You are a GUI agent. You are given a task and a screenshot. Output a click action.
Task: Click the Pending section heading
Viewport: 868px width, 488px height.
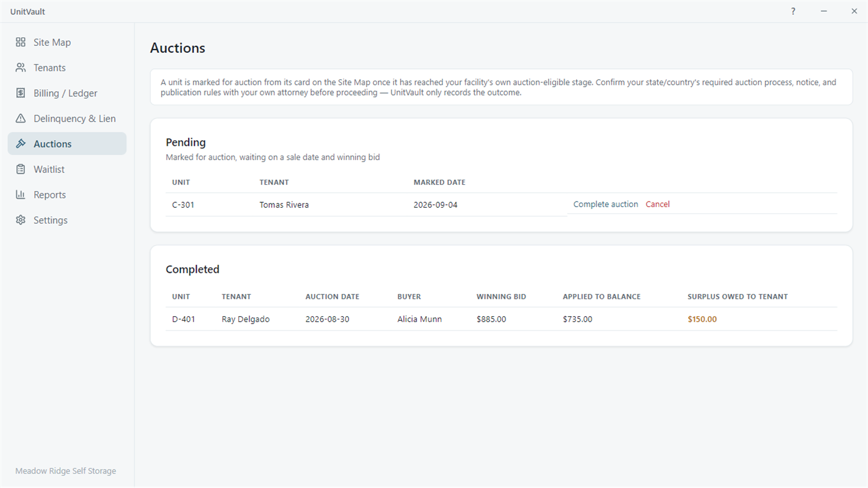[186, 142]
